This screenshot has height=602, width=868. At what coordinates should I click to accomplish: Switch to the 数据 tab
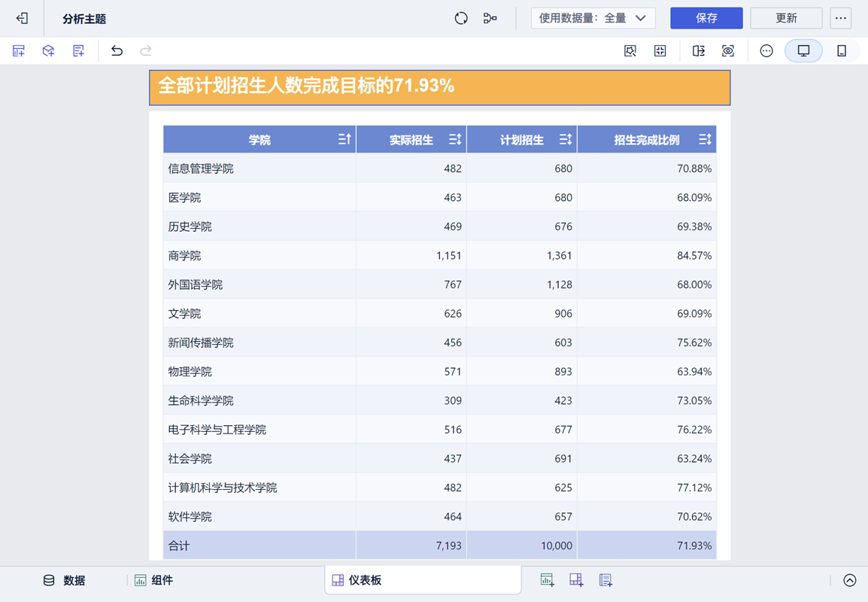pos(64,580)
